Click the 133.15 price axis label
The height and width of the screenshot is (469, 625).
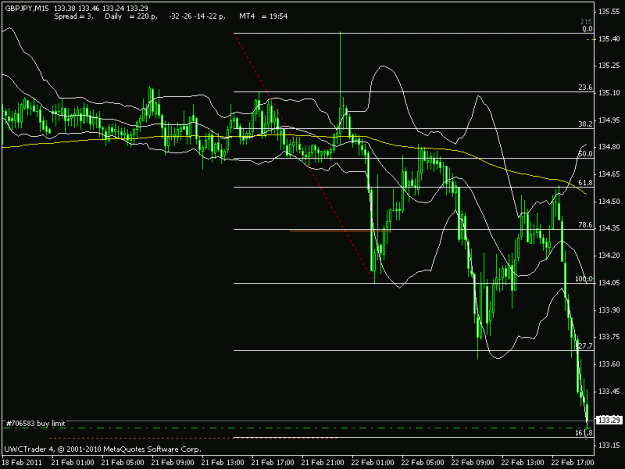click(609, 445)
